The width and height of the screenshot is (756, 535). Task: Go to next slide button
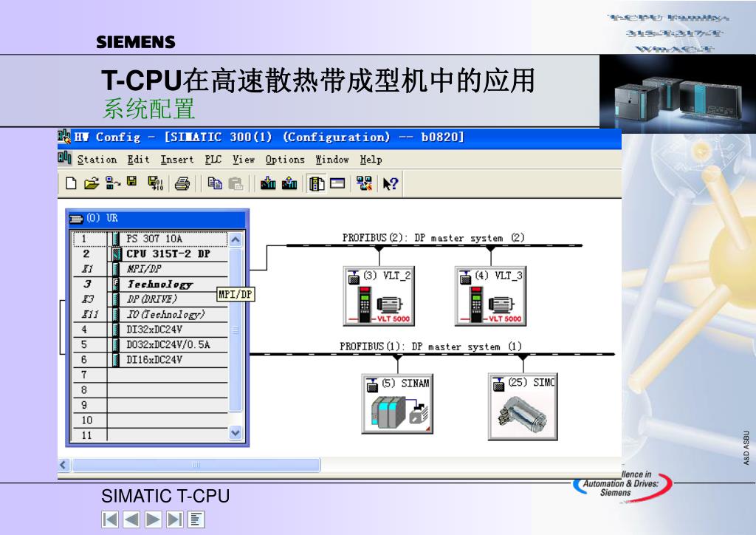coord(154,519)
